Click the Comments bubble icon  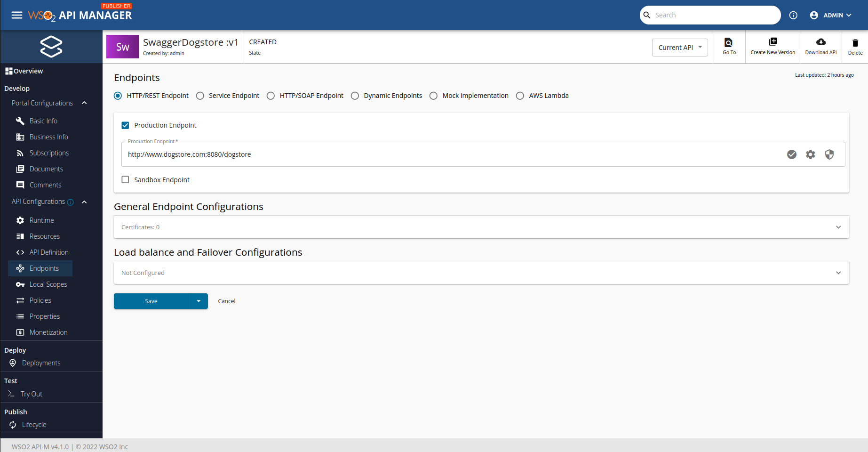(20, 185)
